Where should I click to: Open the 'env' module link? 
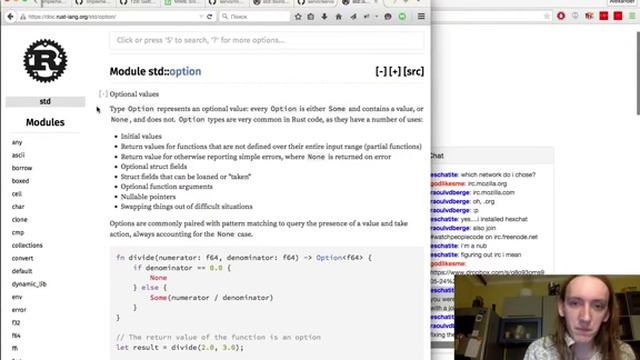point(17,297)
